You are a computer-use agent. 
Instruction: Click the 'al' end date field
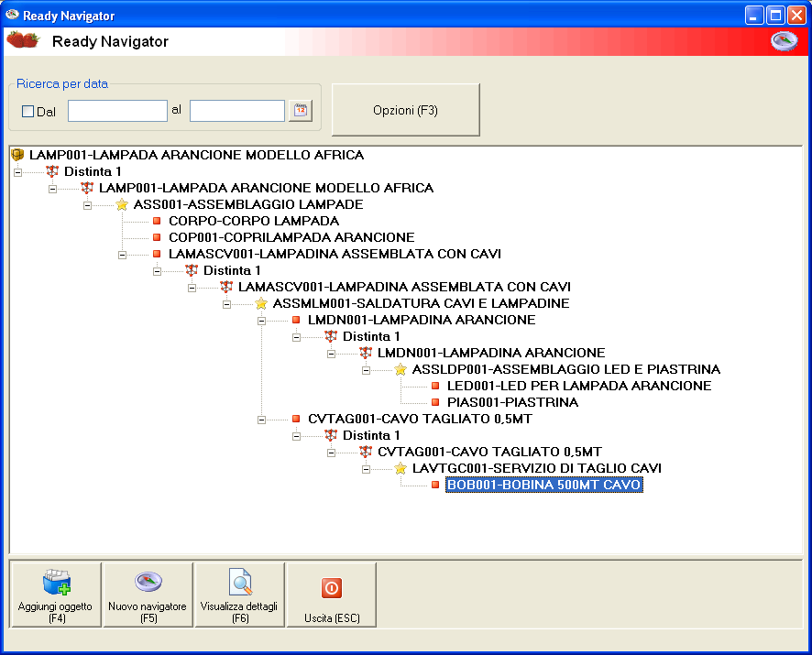point(237,111)
